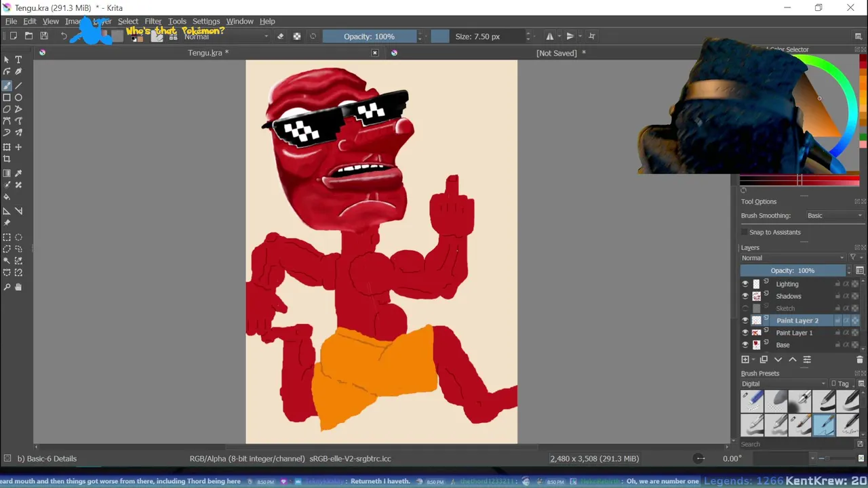The height and width of the screenshot is (488, 868).
Task: Adjust the brush Opacity slider in the toolbar
Action: point(369,36)
